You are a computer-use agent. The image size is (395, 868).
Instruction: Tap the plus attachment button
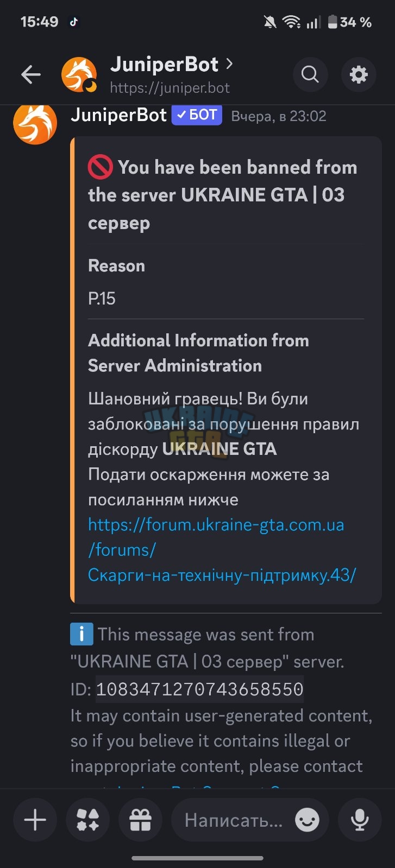pos(35,820)
